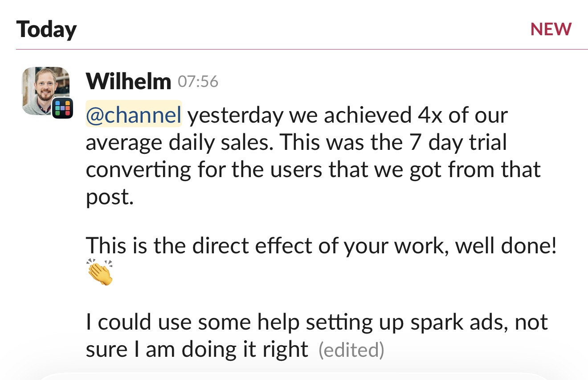Click the 07:56 timestamp to get message link
588x380 pixels.
click(198, 82)
